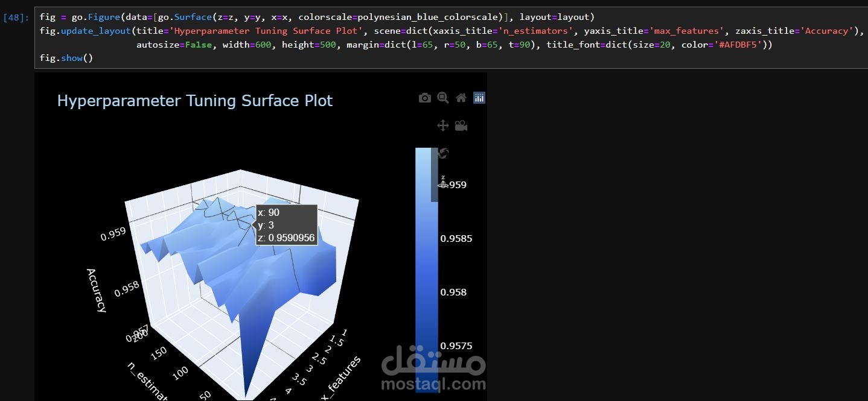The height and width of the screenshot is (401, 868).
Task: Click the blue colorbar gradient scale
Action: [427, 270]
